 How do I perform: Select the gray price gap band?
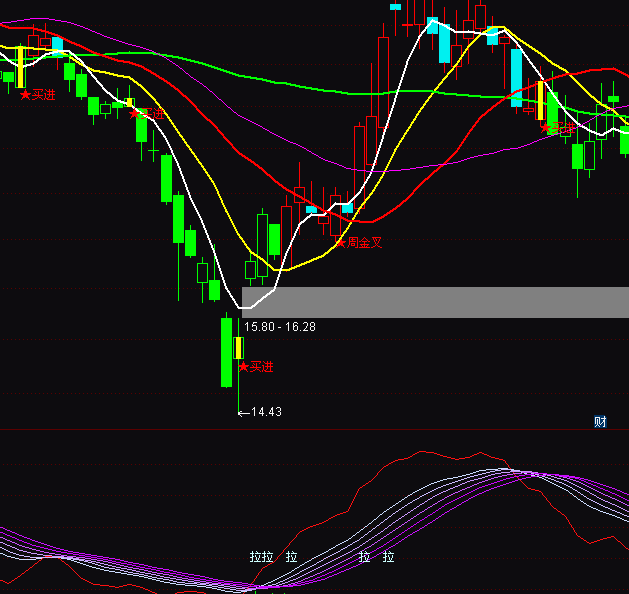point(435,302)
